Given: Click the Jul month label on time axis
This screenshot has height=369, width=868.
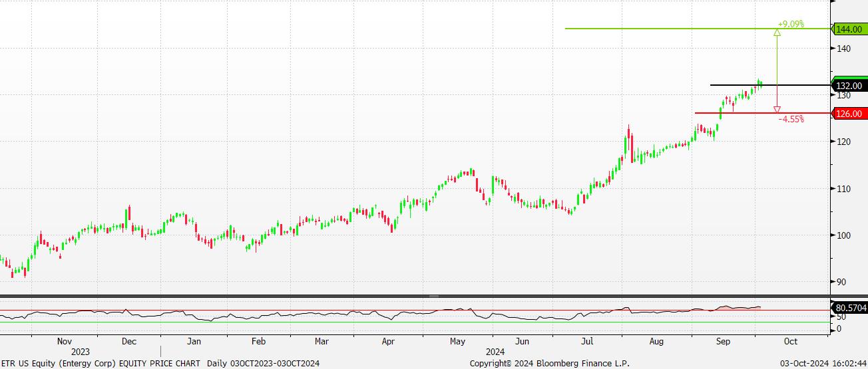Looking at the screenshot, I should [587, 341].
